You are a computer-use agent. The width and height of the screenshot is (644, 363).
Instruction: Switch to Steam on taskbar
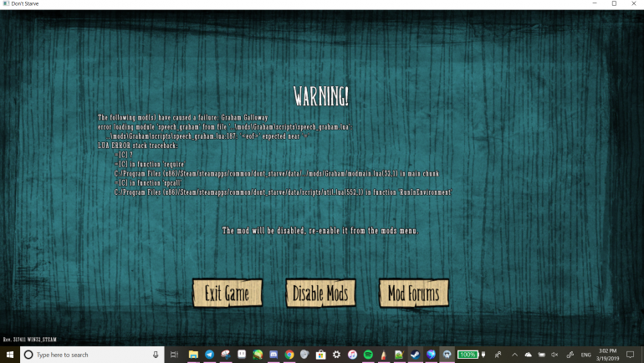click(415, 355)
